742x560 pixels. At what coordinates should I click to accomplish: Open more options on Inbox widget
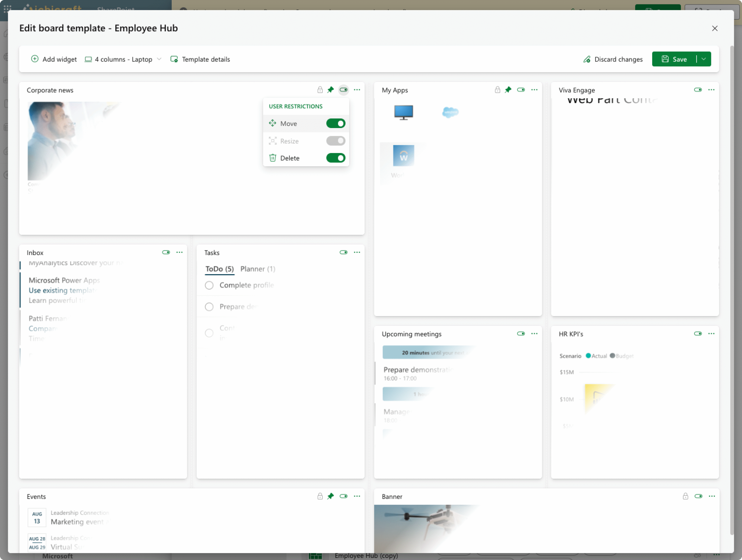(179, 252)
